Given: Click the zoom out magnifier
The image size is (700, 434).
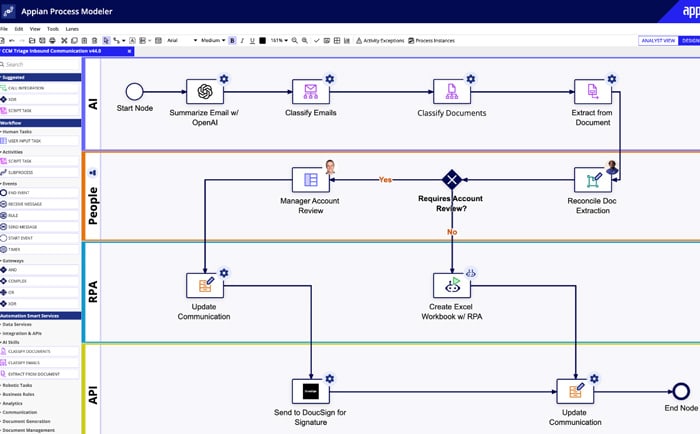Looking at the screenshot, I should pyautogui.click(x=295, y=41).
